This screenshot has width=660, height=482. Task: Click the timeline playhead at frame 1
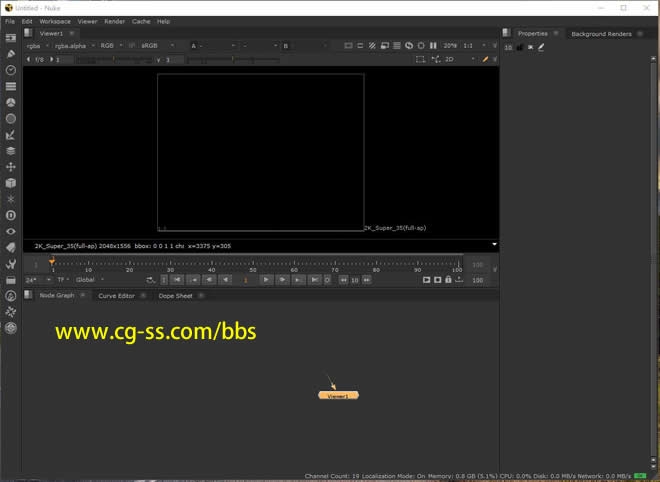[52, 262]
